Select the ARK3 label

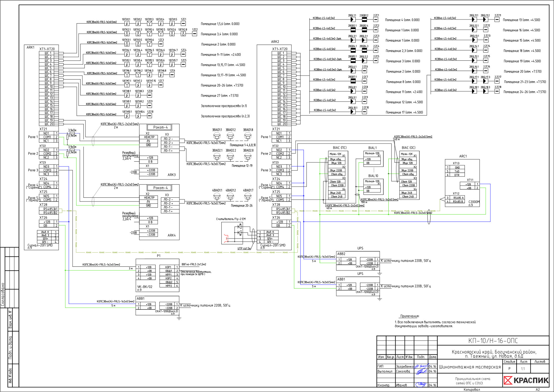click(171, 175)
